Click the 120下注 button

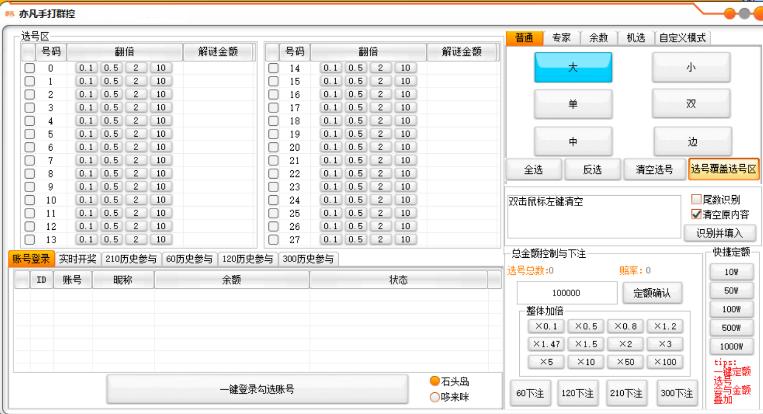tap(578, 393)
